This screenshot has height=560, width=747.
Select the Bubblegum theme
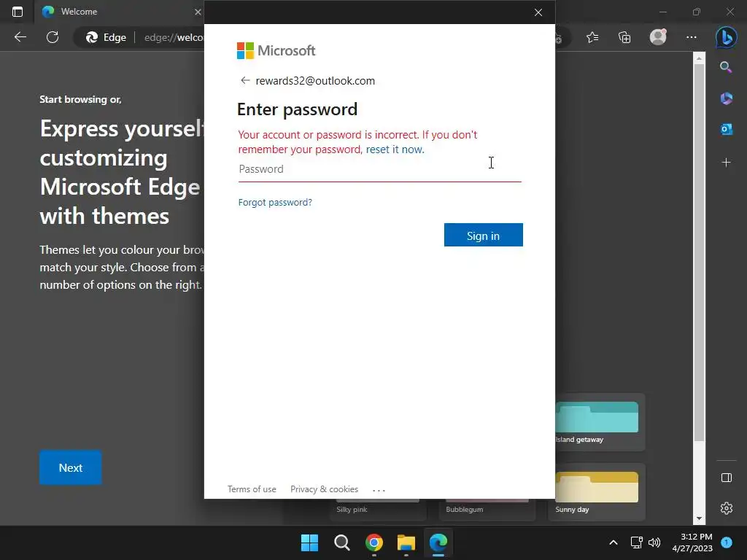tap(487, 509)
